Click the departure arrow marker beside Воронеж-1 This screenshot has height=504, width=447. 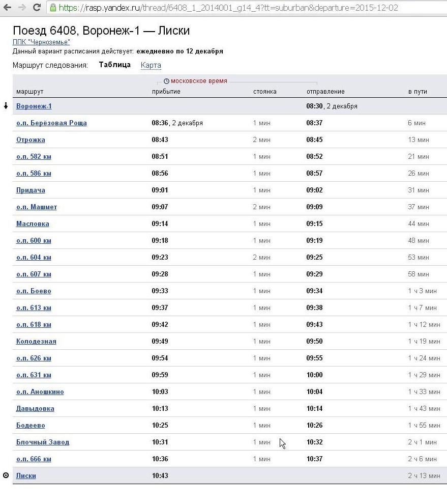(x=6, y=106)
